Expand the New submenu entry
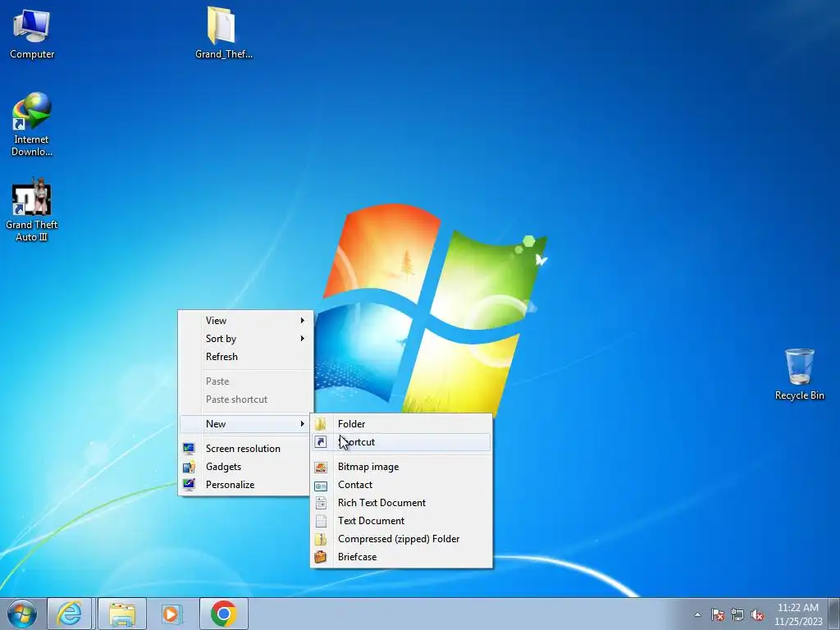This screenshot has height=630, width=840. [x=246, y=424]
